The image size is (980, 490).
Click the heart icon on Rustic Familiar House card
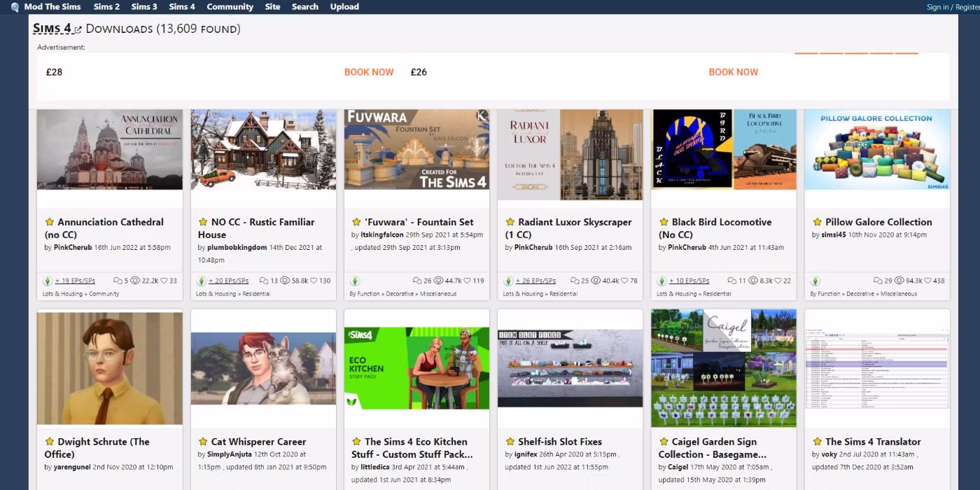coord(314,281)
